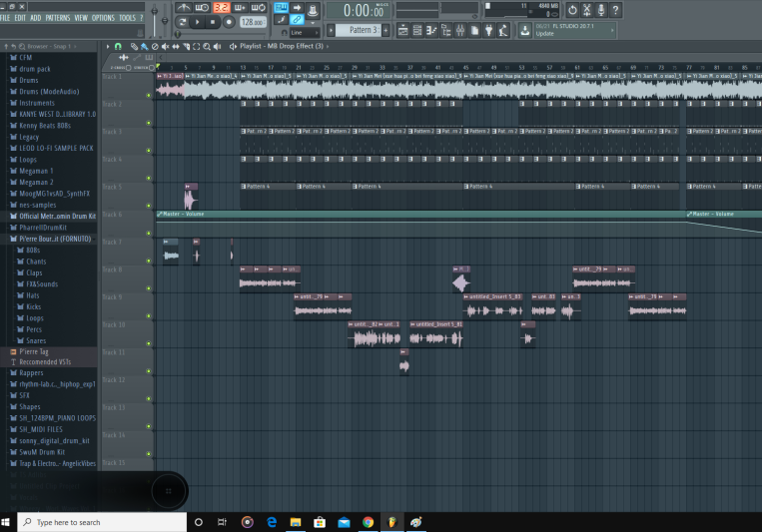Toggle the 3.2 countdown before recording

(x=221, y=7)
